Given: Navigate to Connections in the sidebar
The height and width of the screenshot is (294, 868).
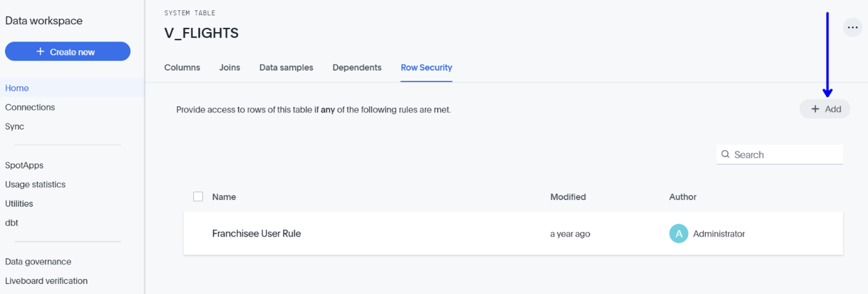Looking at the screenshot, I should point(30,107).
